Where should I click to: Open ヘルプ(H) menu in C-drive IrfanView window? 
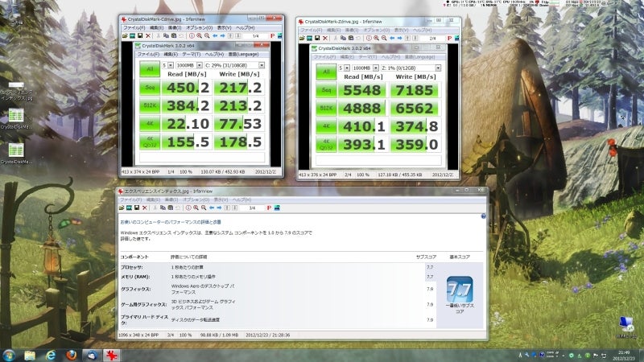pos(246,28)
